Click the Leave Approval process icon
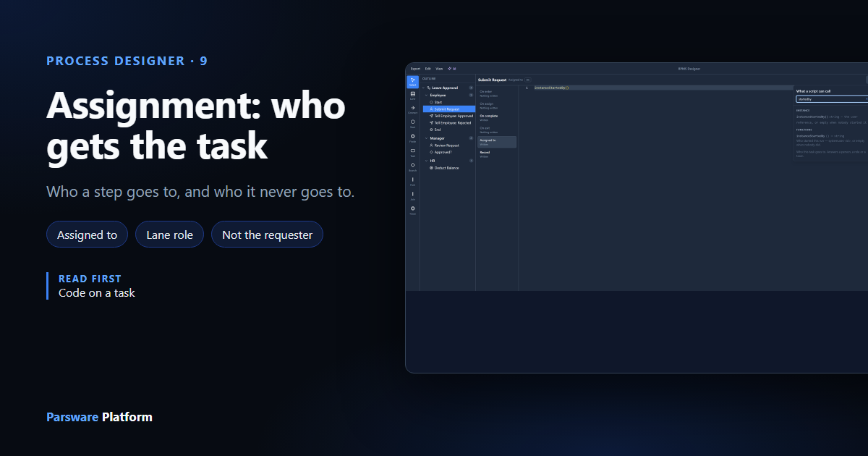Image resolution: width=868 pixels, height=456 pixels. coord(429,88)
